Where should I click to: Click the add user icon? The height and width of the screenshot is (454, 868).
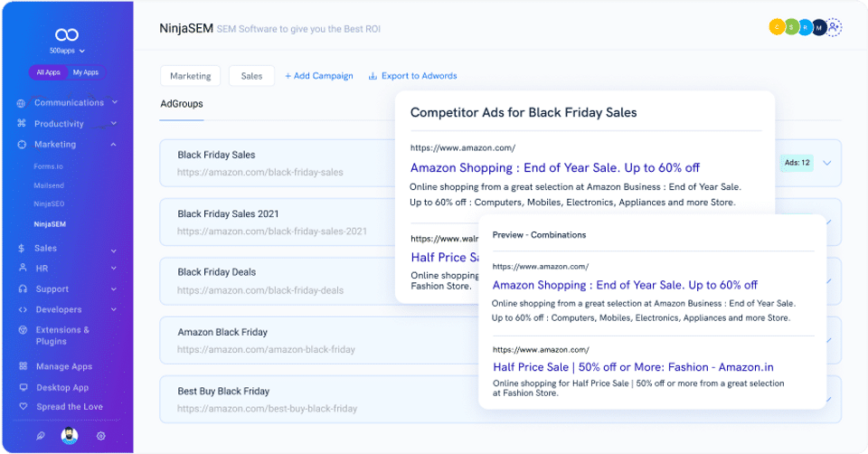click(834, 26)
